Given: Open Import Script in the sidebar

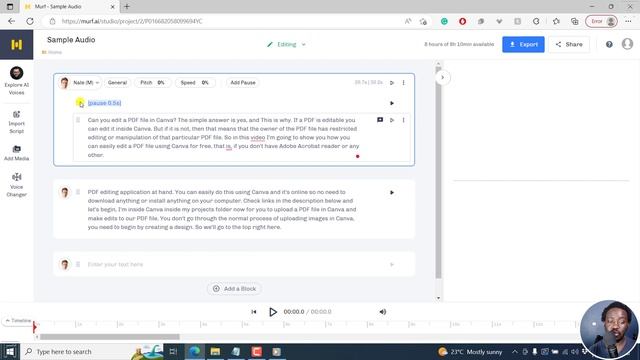Looking at the screenshot, I should tap(16, 122).
